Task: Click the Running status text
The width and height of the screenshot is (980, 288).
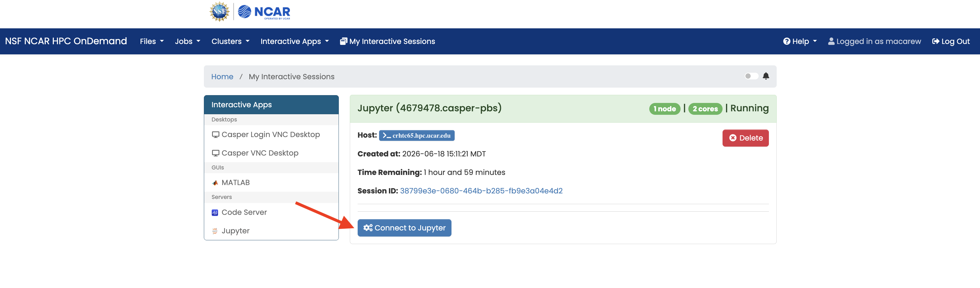Action: point(749,108)
